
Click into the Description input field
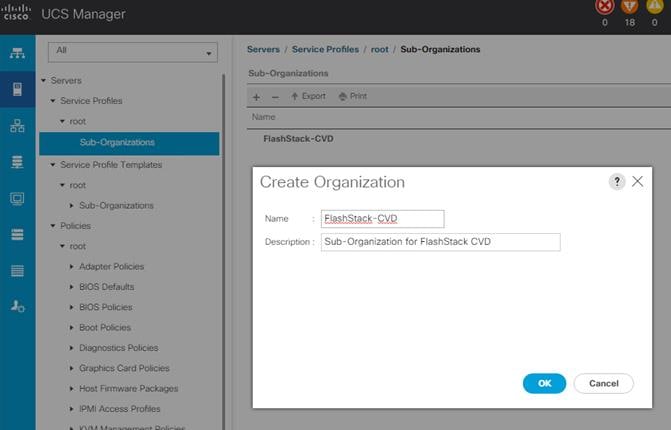[x=440, y=242]
